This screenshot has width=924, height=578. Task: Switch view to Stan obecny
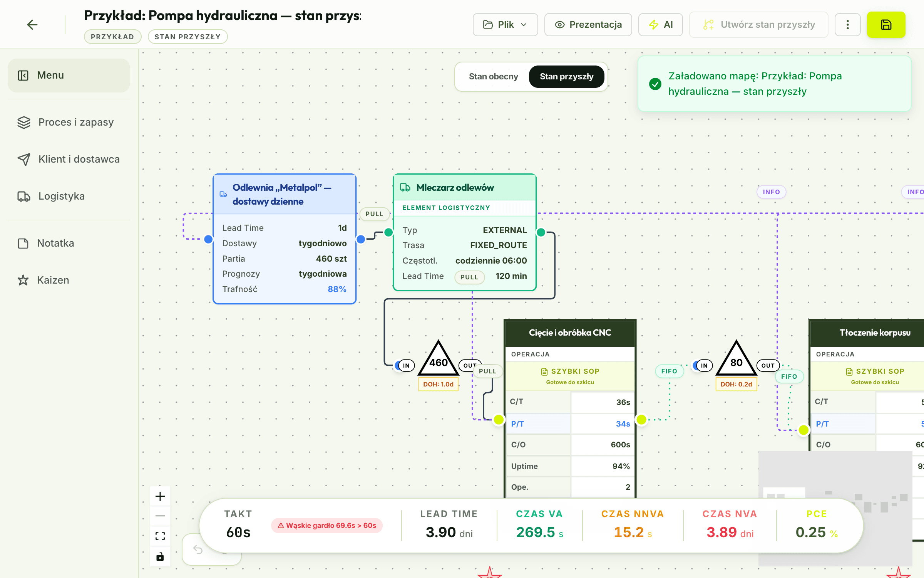coord(493,77)
